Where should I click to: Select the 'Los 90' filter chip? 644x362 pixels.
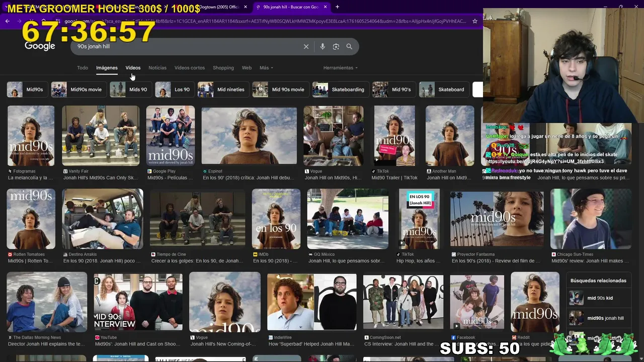(x=174, y=89)
